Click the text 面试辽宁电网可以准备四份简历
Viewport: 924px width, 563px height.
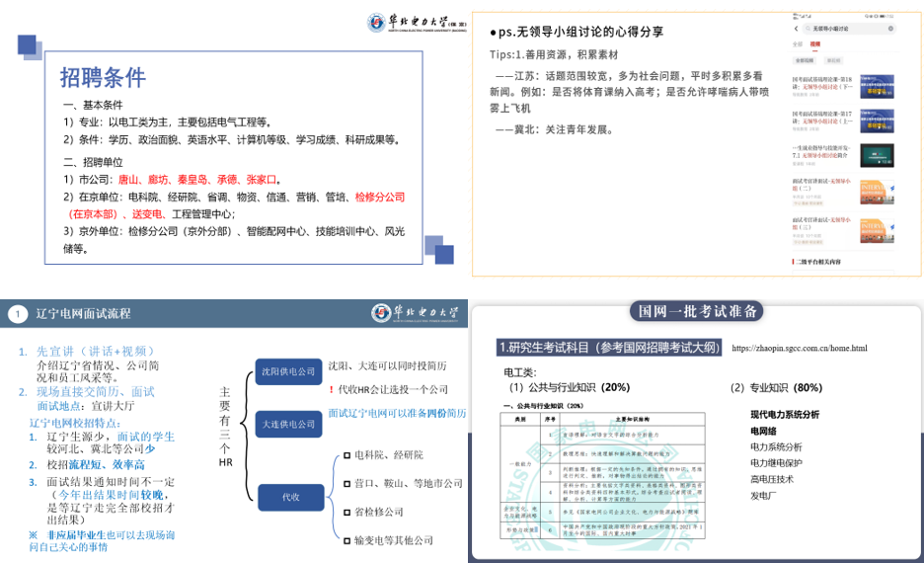(397, 413)
